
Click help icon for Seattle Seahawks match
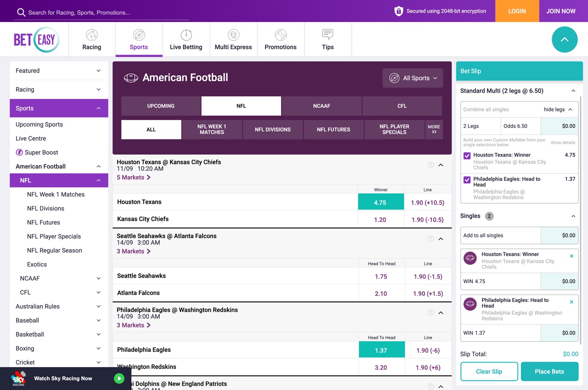coord(431,239)
